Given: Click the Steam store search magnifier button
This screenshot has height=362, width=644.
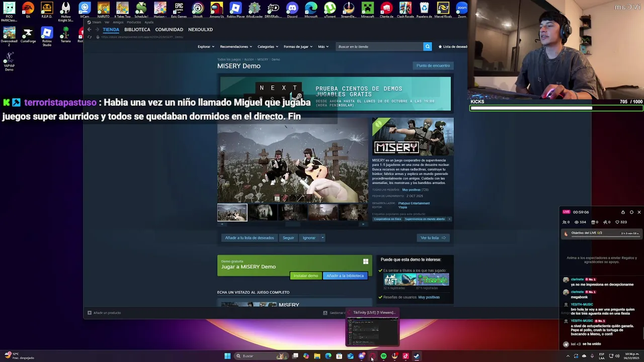Looking at the screenshot, I should 427,46.
